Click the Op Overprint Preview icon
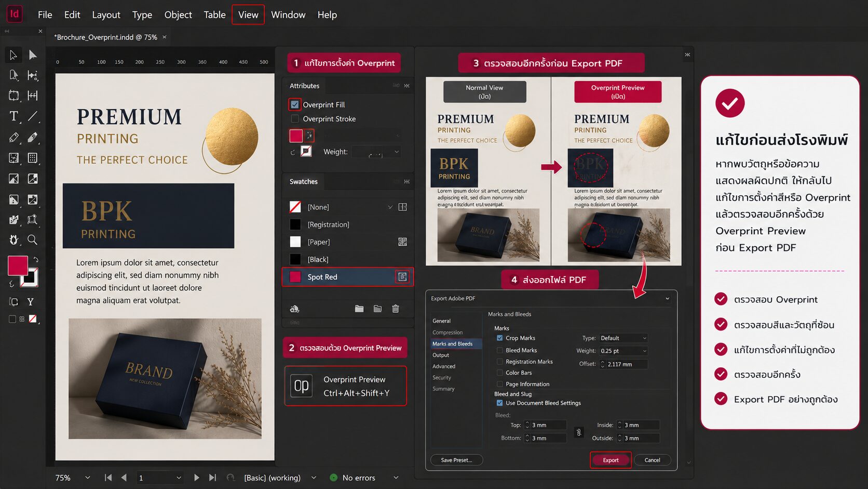 302,386
